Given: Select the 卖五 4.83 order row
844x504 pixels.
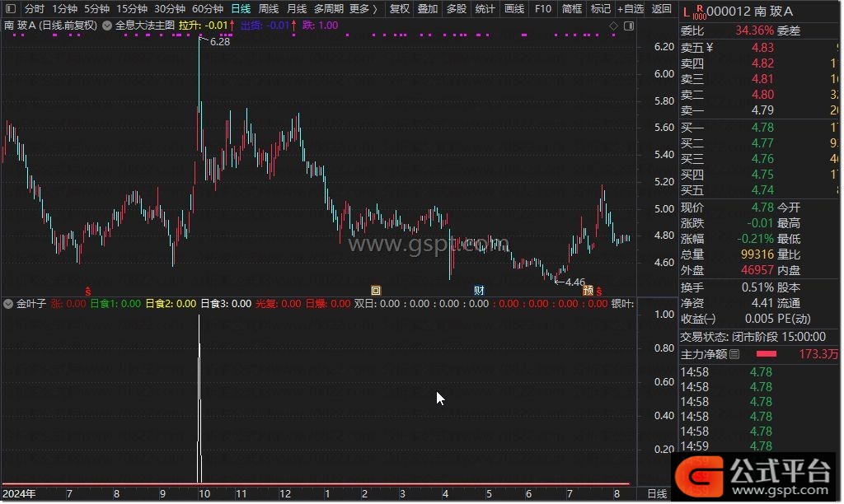Looking at the screenshot, I should pos(759,48).
